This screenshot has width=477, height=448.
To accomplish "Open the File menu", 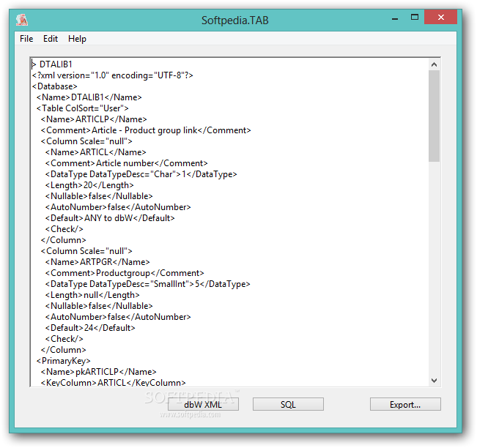I will click(26, 39).
